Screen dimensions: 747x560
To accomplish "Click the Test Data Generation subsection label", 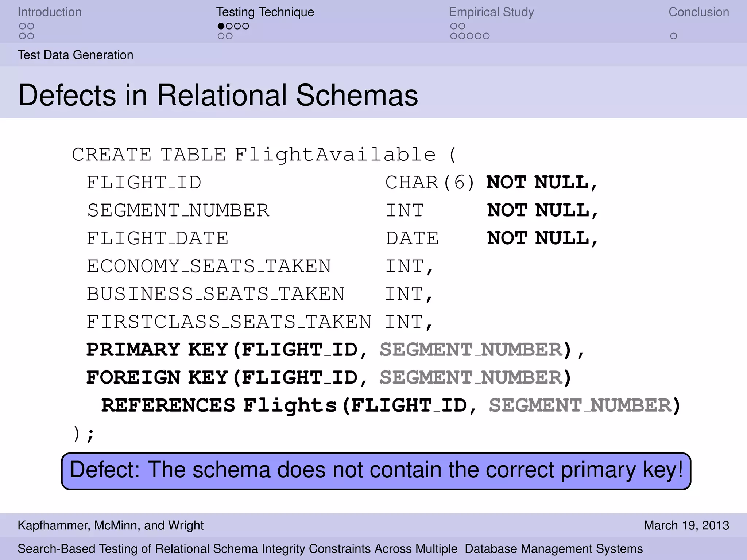I will [x=76, y=55].
